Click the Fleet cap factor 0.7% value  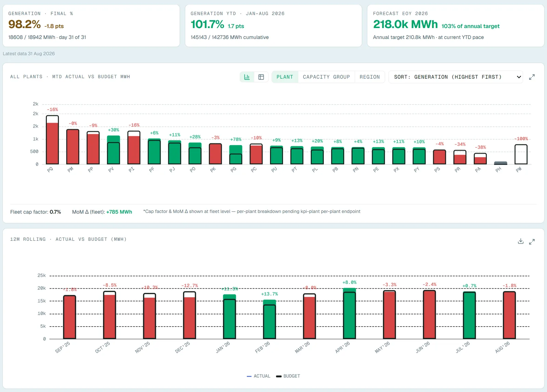coord(55,212)
